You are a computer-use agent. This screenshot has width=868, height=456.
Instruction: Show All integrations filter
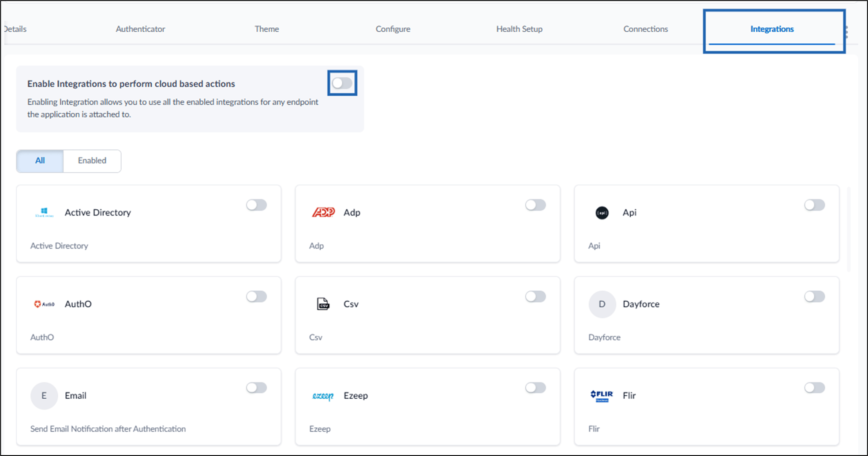[x=40, y=161]
